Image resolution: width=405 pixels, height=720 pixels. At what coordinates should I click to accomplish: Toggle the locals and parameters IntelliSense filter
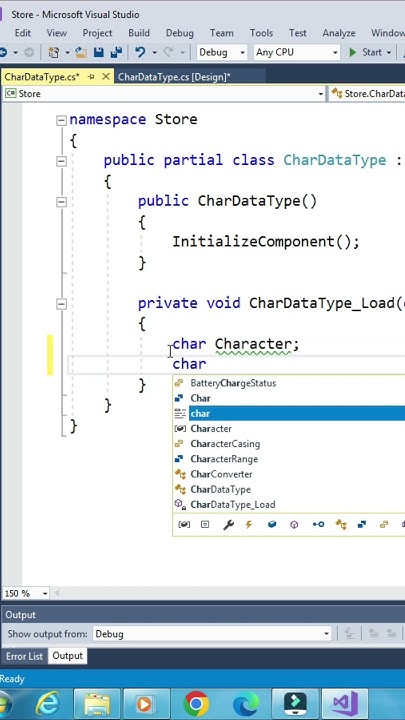pyautogui.click(x=183, y=524)
